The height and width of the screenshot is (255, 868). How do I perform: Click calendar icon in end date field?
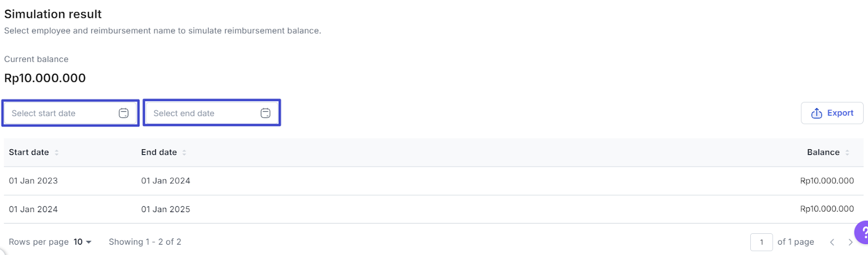click(265, 113)
